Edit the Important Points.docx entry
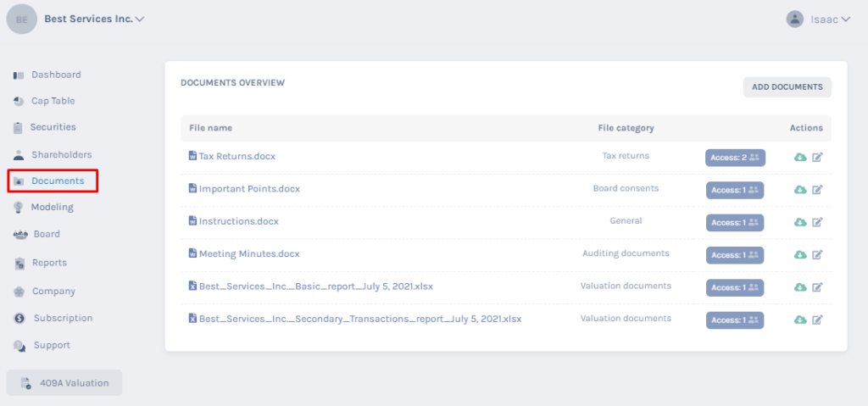This screenshot has height=406, width=868. (817, 190)
